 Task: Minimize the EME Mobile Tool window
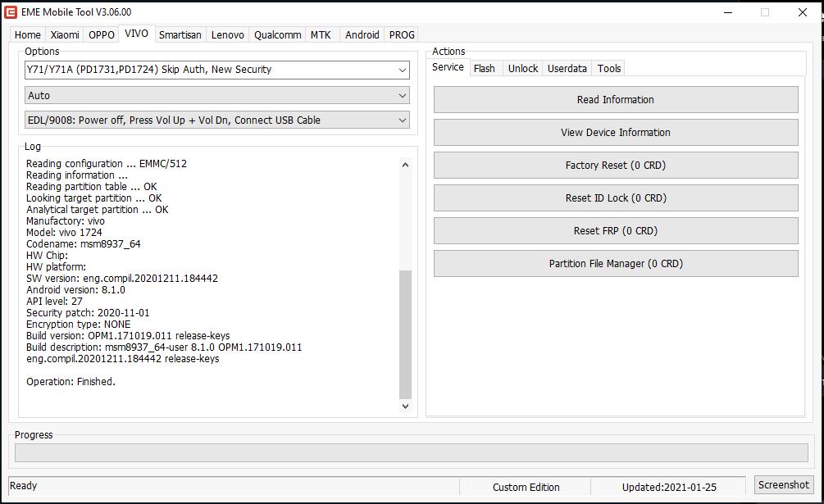[x=728, y=12]
